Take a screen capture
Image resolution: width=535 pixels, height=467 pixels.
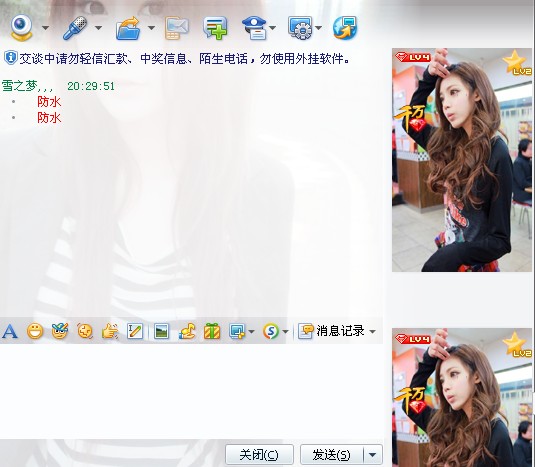click(237, 331)
